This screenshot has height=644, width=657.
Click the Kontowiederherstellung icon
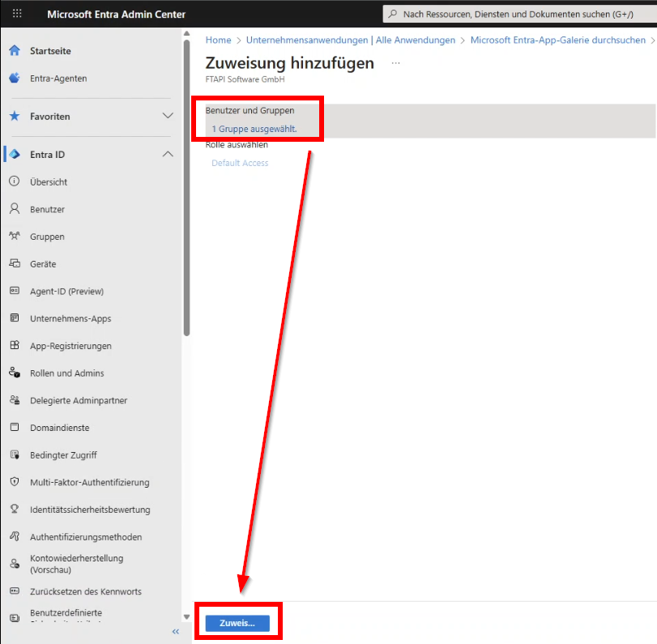[15, 564]
